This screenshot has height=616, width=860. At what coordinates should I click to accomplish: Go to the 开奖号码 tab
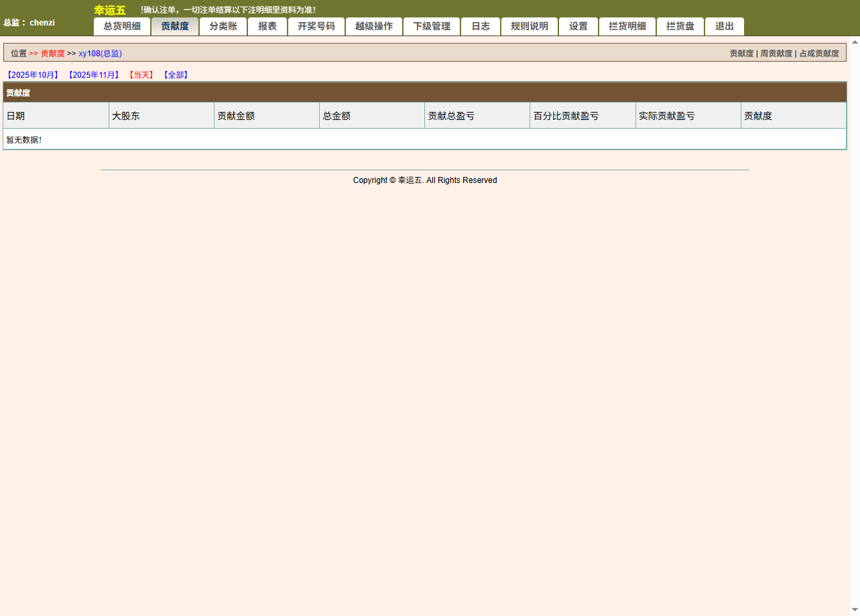pos(316,27)
